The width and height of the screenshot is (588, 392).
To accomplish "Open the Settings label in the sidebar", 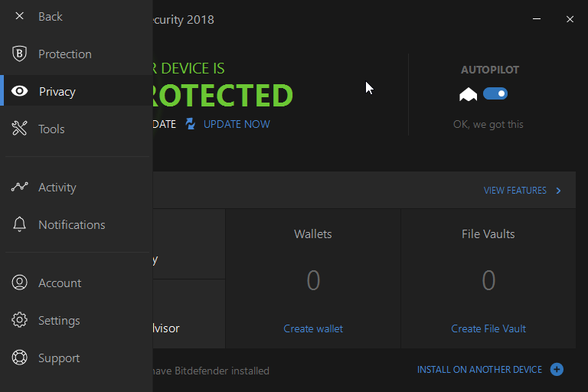I will click(x=59, y=321).
